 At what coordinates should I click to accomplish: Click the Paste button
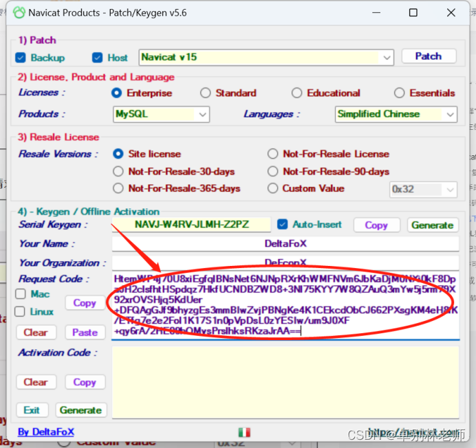(85, 333)
